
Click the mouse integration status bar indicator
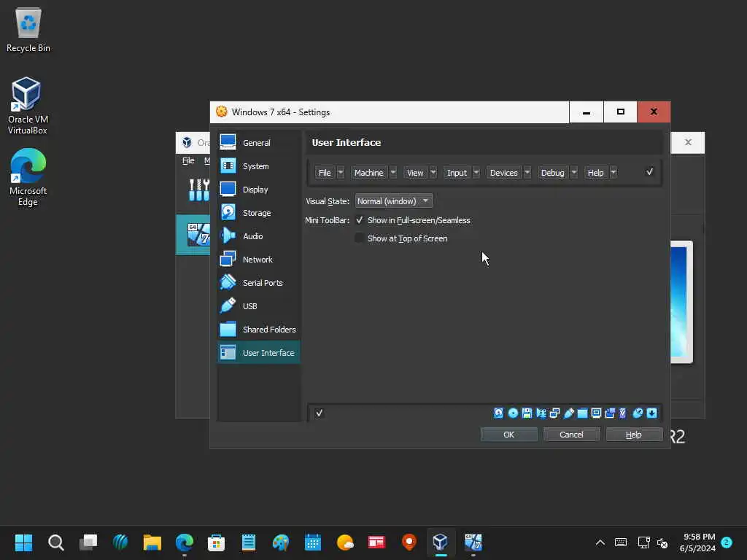click(638, 413)
